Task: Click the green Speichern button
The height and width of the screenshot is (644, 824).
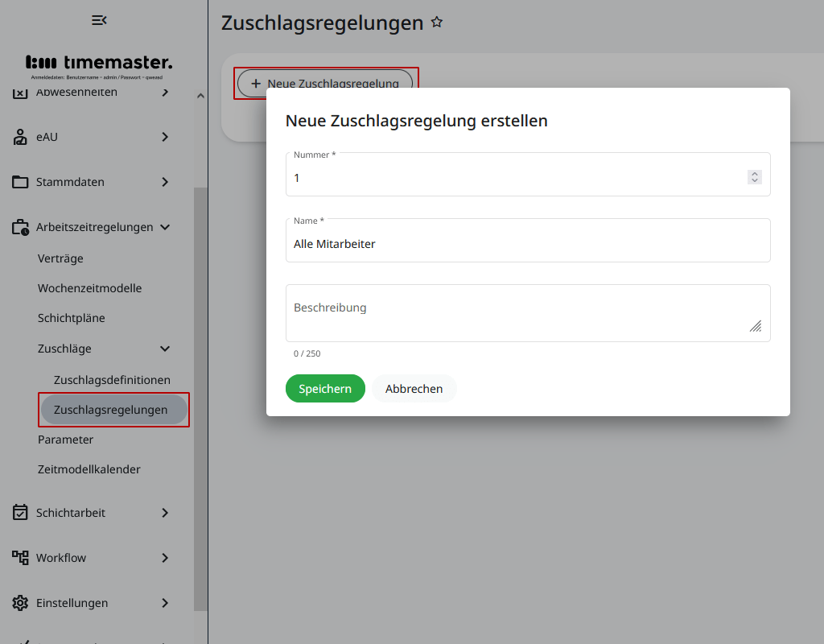Action: click(x=325, y=388)
